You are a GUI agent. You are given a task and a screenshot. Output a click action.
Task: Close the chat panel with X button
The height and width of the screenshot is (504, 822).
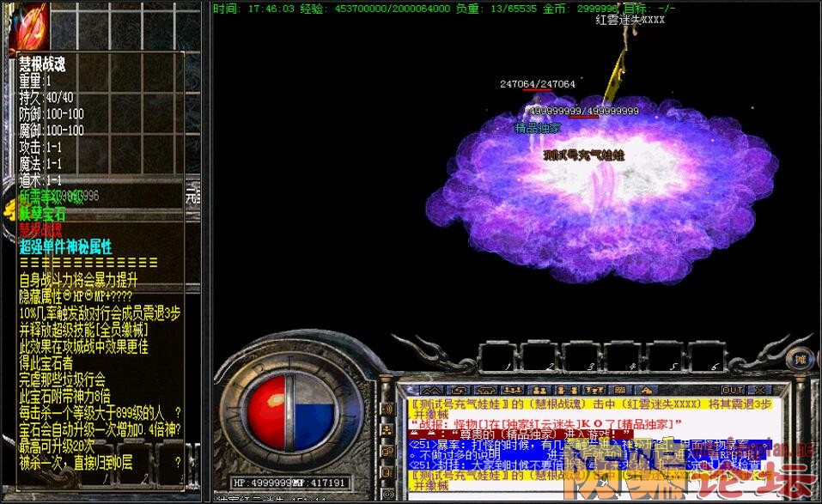click(759, 391)
